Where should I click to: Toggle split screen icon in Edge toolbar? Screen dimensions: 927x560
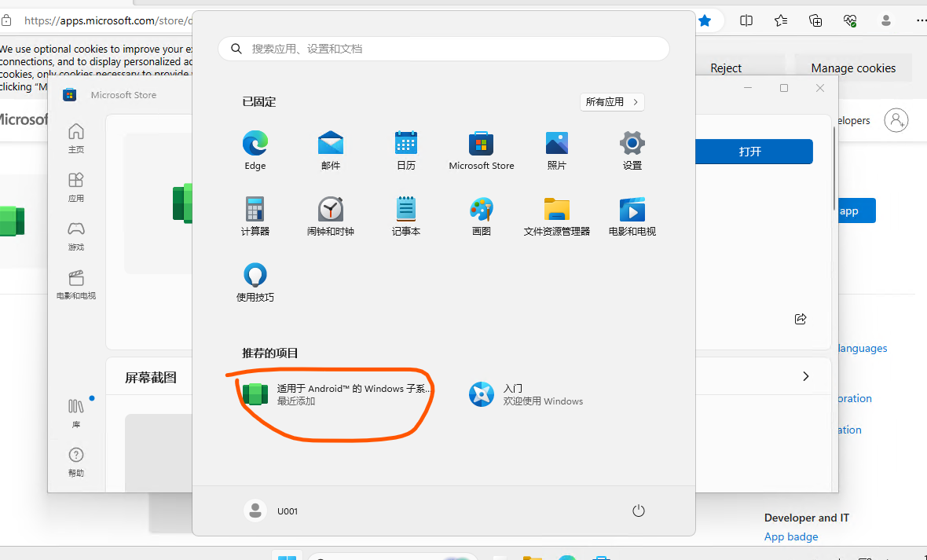pyautogui.click(x=746, y=20)
